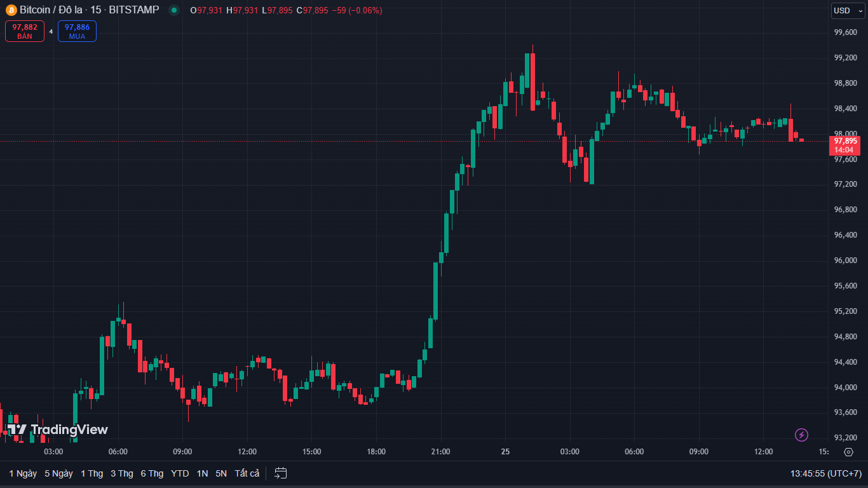Select the 1 Ngày time range

point(23,473)
